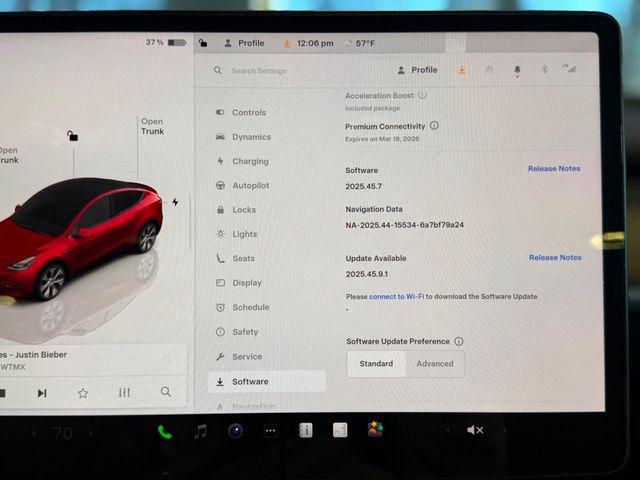Open the Music app in the dock
640x480 pixels.
pos(200,431)
